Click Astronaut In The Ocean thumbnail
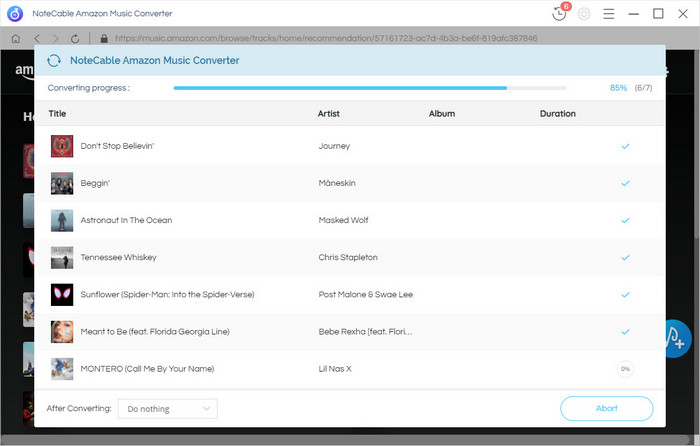 (62, 220)
